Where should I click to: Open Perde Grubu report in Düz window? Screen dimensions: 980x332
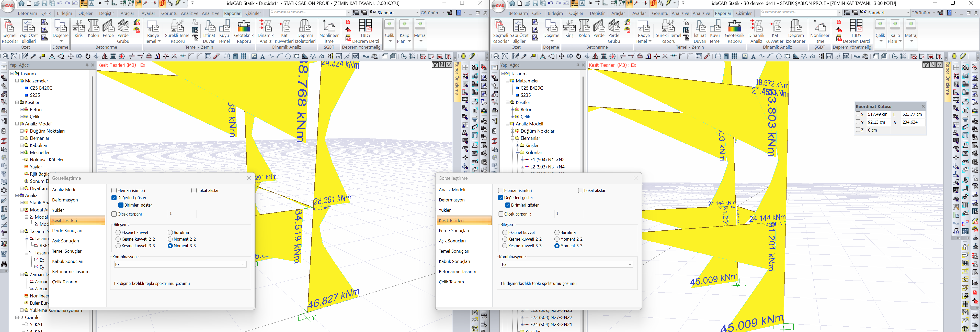[x=123, y=31]
